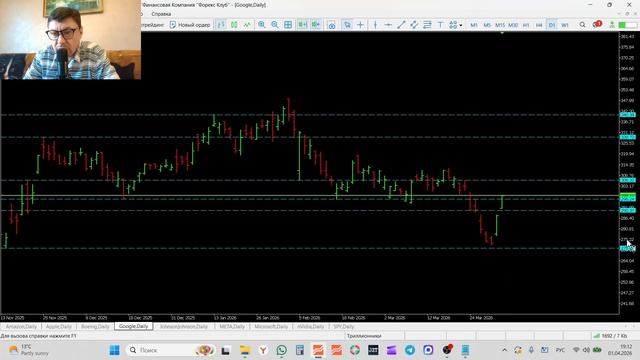The width and height of the screenshot is (640, 360).
Task: Switch to nVidia,Daily chart tab
Action: pyautogui.click(x=311, y=327)
